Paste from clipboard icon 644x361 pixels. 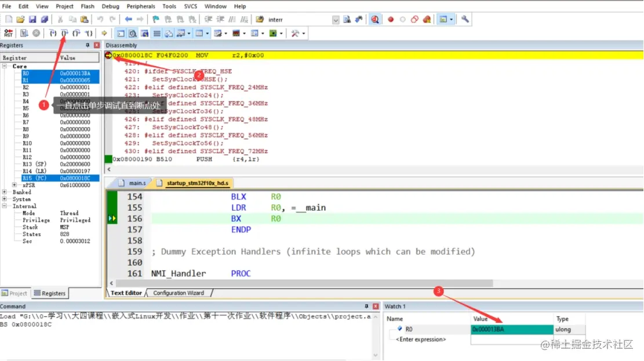point(84,19)
